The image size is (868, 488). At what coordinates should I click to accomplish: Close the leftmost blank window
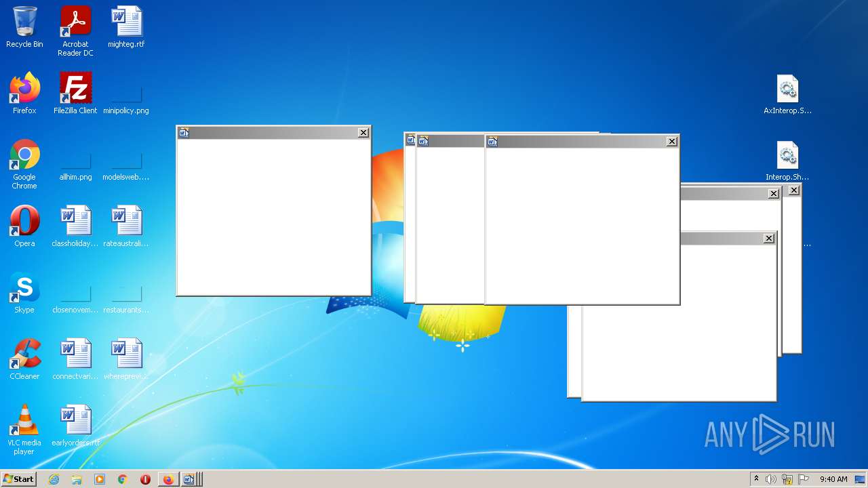(x=363, y=133)
